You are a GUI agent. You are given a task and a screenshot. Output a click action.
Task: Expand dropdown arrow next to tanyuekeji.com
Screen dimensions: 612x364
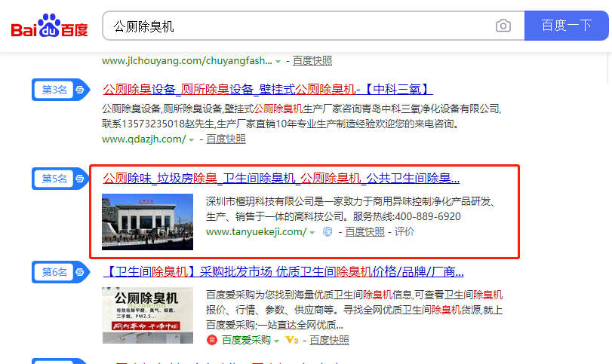pyautogui.click(x=312, y=233)
